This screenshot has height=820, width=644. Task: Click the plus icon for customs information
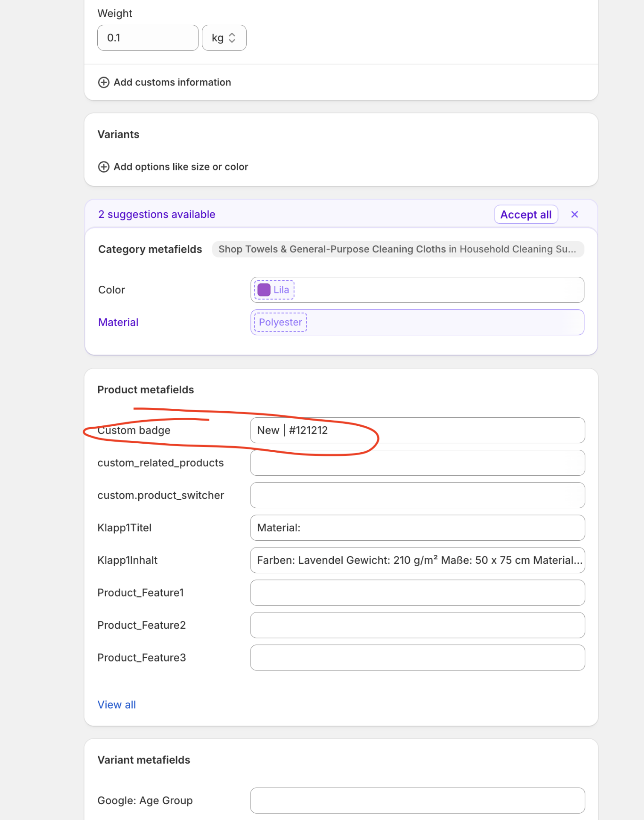[104, 82]
